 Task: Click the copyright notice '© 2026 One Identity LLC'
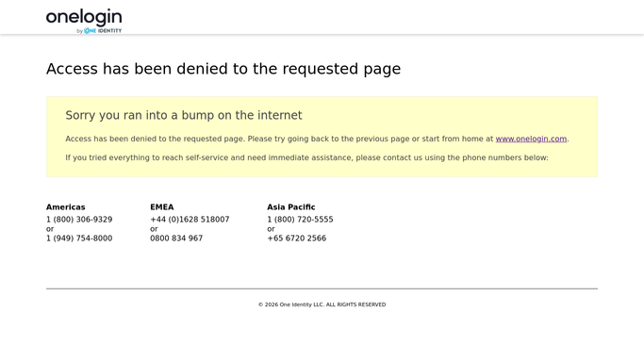[290, 304]
